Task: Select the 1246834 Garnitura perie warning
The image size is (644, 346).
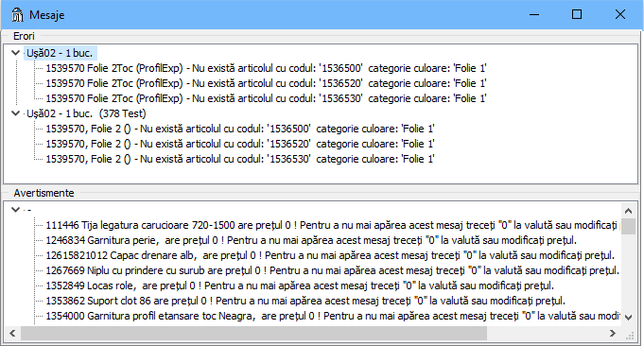Action: tap(311, 240)
